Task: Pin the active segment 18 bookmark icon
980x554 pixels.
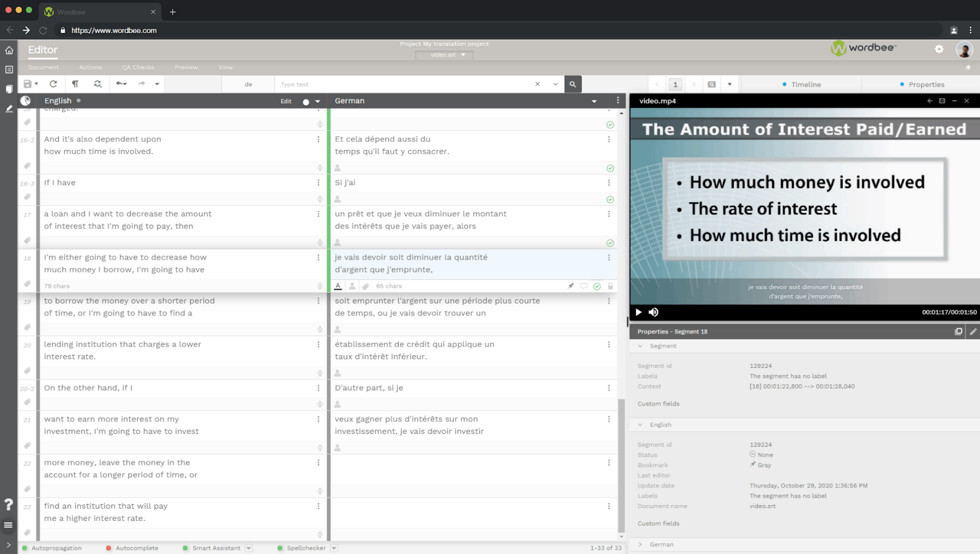Action: (x=571, y=286)
